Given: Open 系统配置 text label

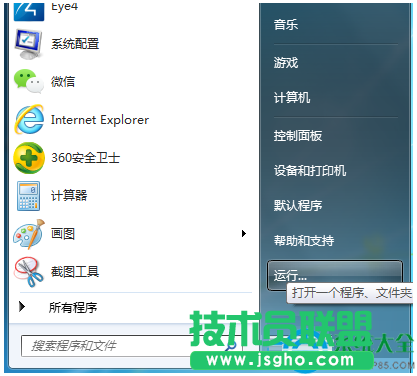Looking at the screenshot, I should (75, 44).
